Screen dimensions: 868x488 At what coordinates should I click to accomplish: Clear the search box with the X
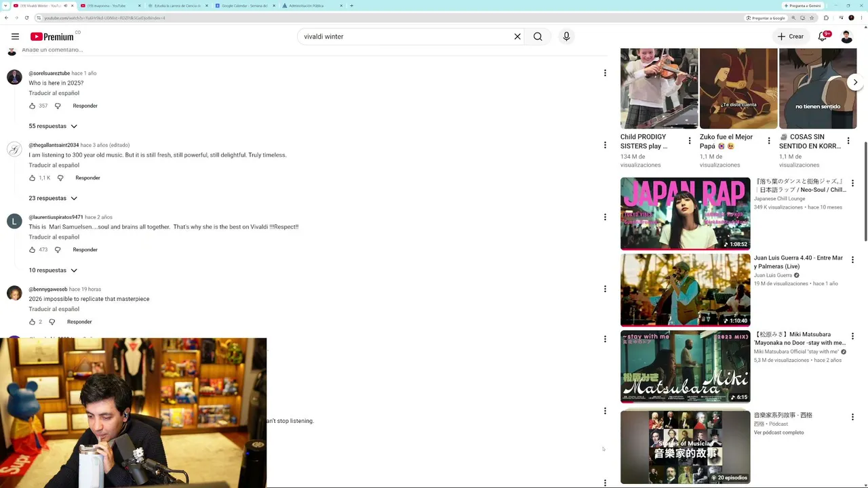point(517,37)
